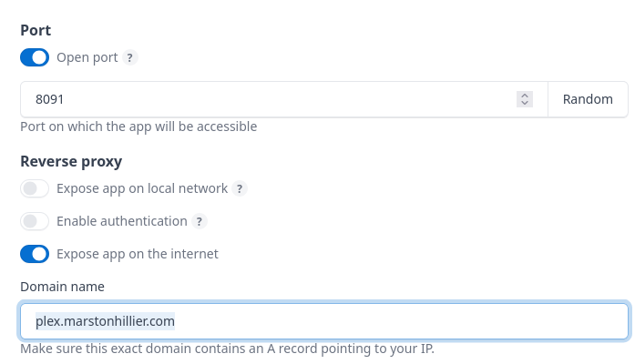Decrement the port number with the down arrow
This screenshot has height=364, width=635.
click(x=524, y=103)
